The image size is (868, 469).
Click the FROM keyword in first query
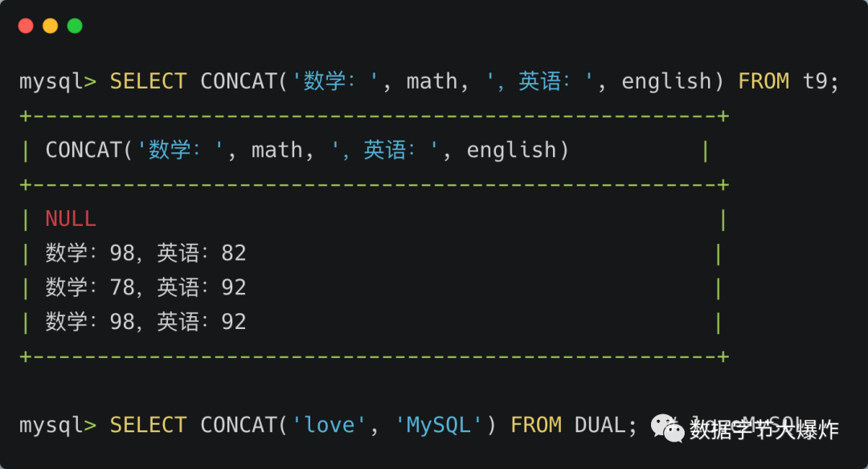(764, 81)
